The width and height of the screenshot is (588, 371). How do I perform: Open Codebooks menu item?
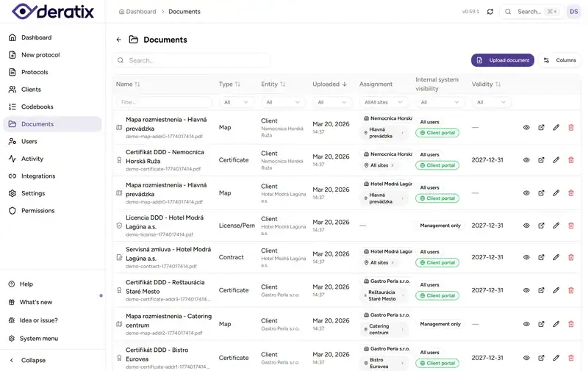[52, 107]
